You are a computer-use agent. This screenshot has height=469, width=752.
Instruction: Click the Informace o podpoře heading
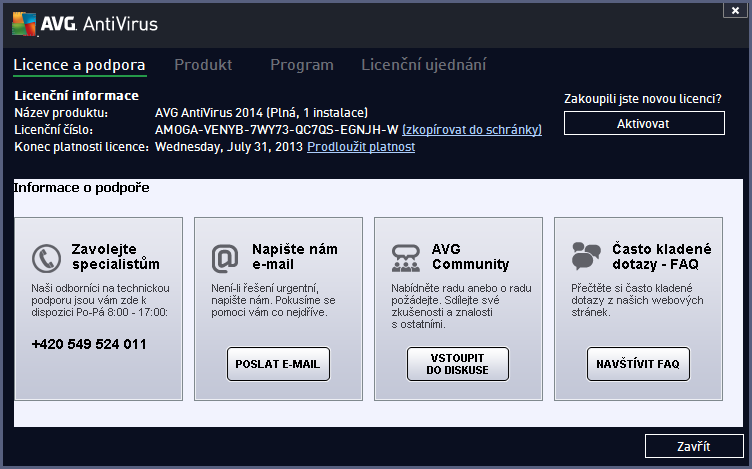82,188
